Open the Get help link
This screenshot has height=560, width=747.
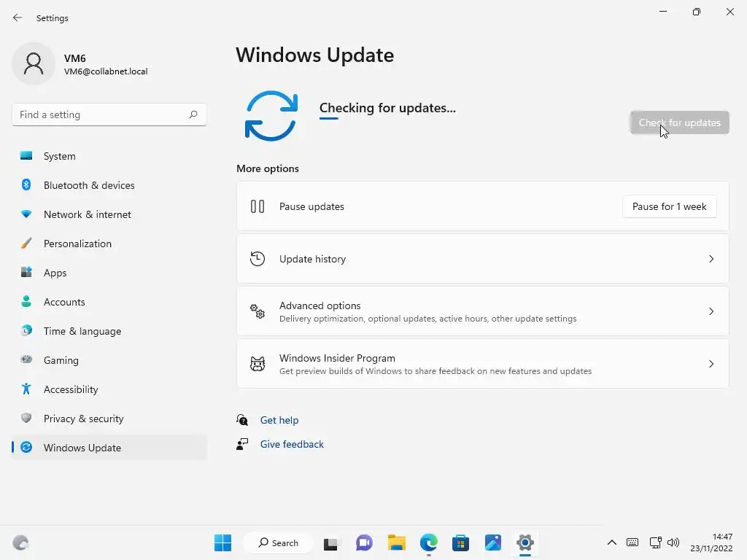279,420
